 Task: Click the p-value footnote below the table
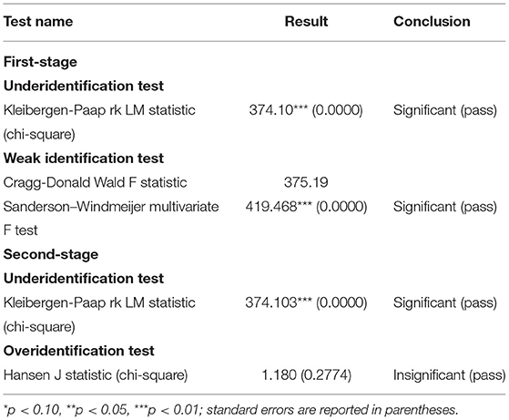point(230,410)
